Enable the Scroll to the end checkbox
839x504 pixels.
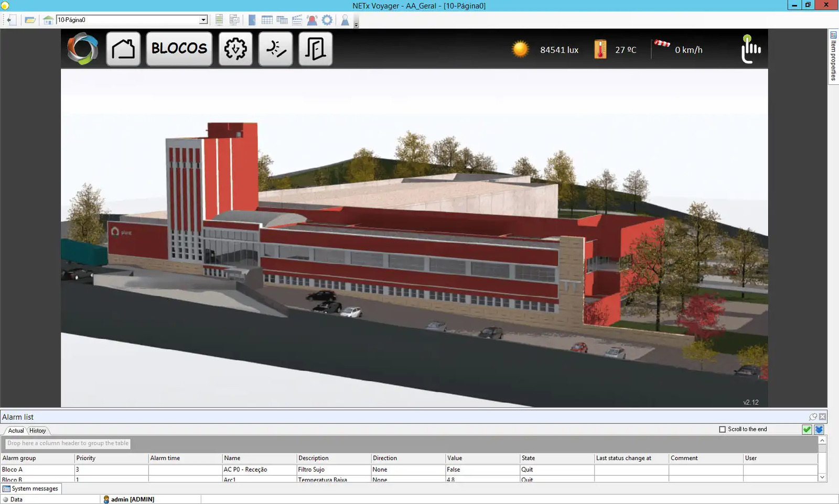(722, 429)
